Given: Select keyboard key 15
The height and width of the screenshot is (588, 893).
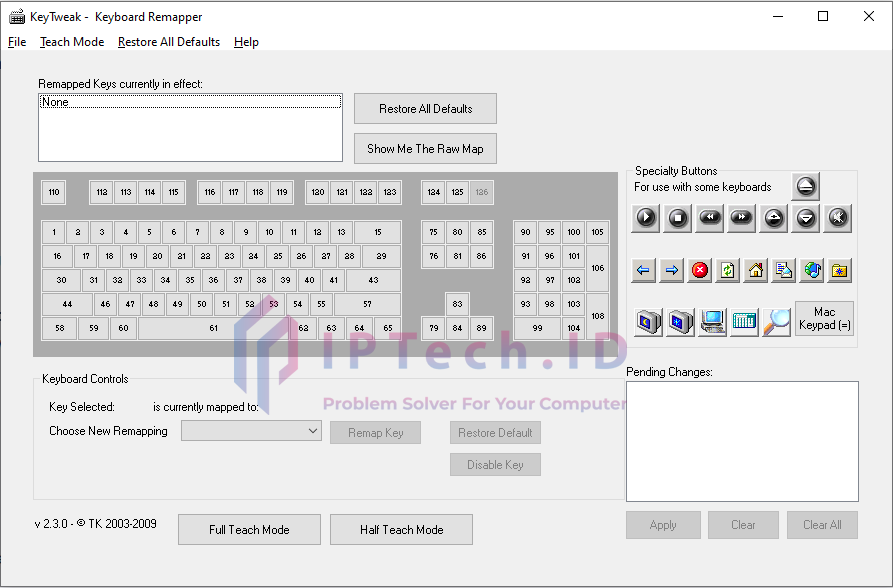Looking at the screenshot, I should tap(378, 232).
